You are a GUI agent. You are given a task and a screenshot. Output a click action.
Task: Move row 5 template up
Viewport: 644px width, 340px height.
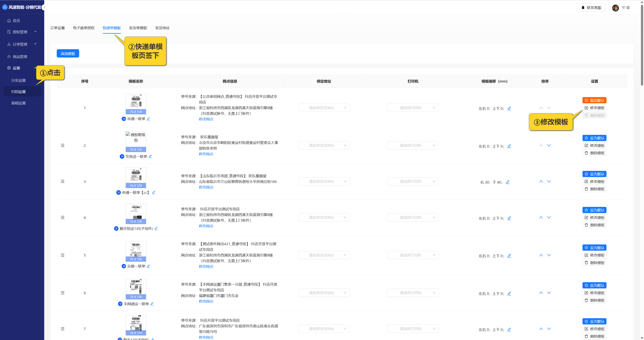coord(541,255)
